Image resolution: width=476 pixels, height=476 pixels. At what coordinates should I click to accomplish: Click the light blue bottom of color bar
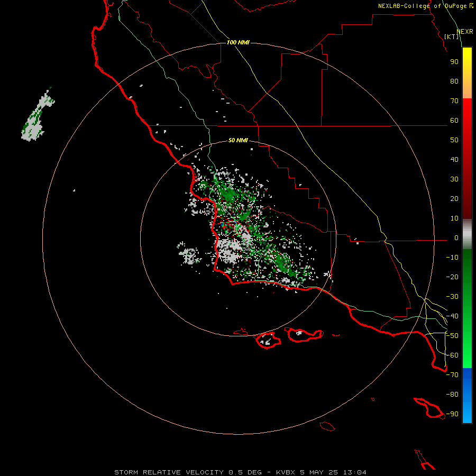click(x=467, y=413)
